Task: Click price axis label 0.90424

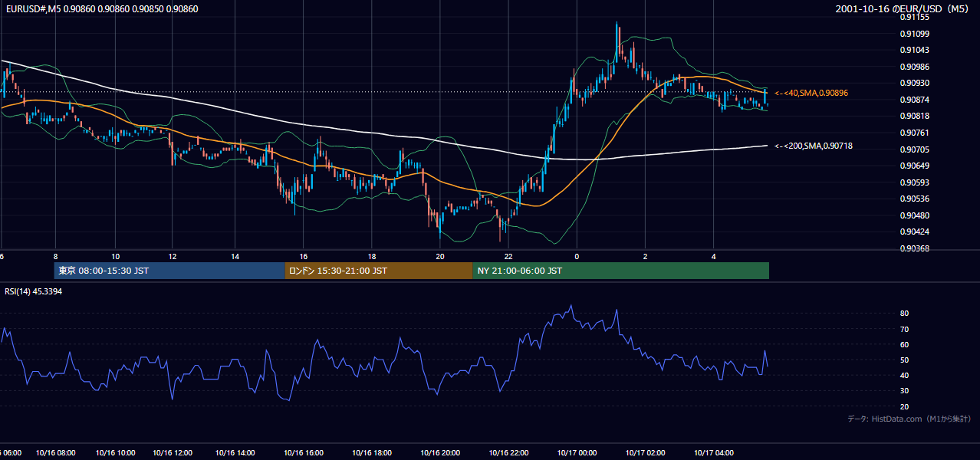Action: [x=914, y=232]
